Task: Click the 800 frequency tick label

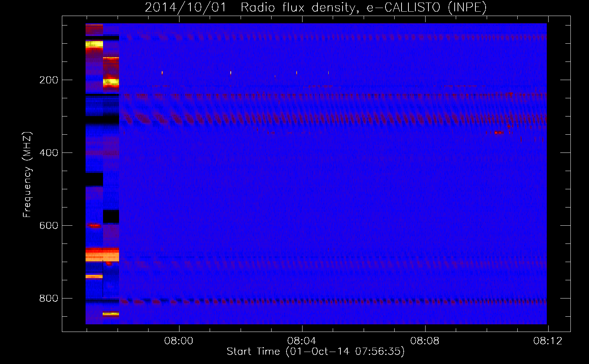Action: pyautogui.click(x=49, y=298)
